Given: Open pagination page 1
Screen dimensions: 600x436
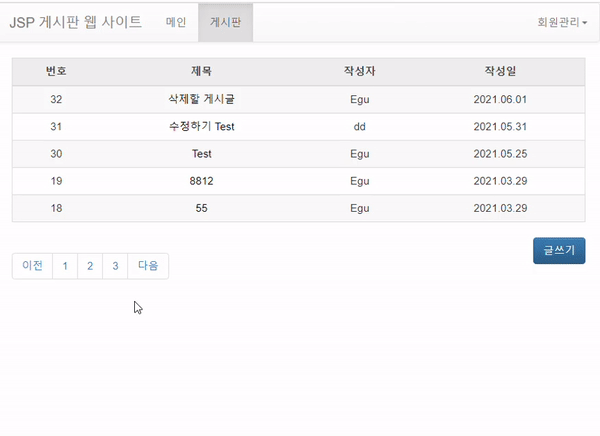Looking at the screenshot, I should (65, 266).
